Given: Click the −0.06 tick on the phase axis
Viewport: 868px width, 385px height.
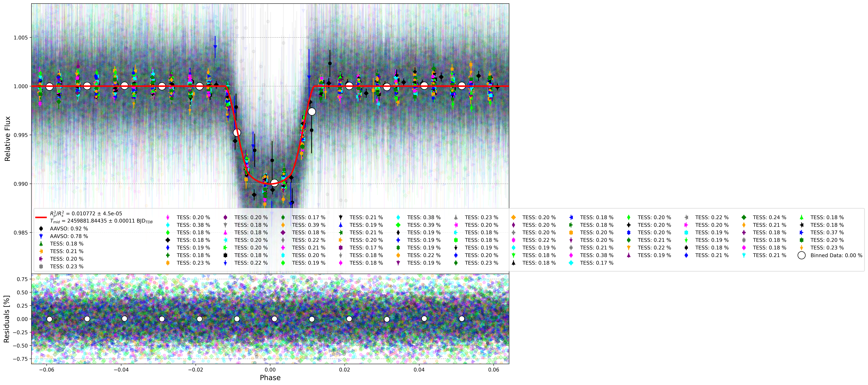Looking at the screenshot, I should 47,370.
